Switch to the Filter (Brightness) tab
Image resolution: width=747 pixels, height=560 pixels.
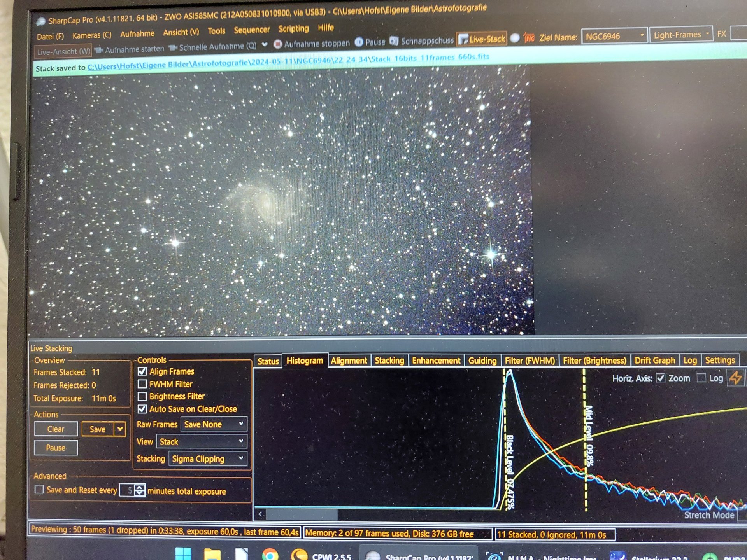coord(594,360)
